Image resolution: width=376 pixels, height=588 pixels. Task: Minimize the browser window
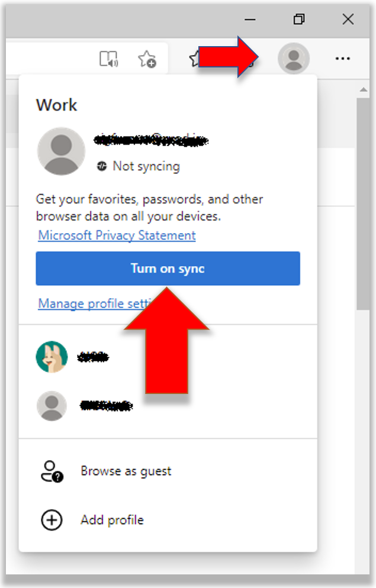(250, 19)
